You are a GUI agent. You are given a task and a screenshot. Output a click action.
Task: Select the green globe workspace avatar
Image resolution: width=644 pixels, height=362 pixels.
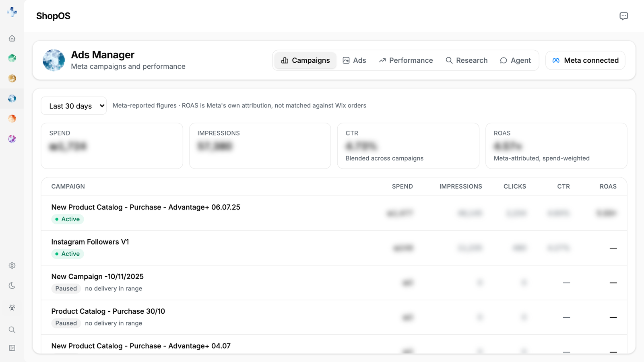(x=12, y=58)
